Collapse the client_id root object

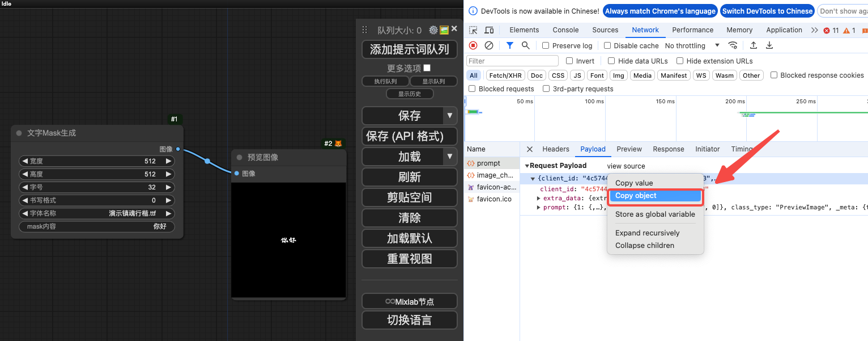[x=533, y=179]
